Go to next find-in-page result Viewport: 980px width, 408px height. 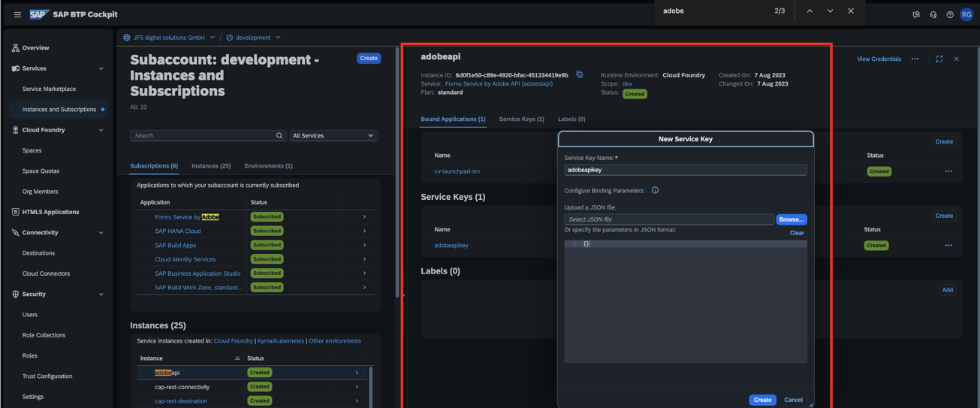[830, 11]
